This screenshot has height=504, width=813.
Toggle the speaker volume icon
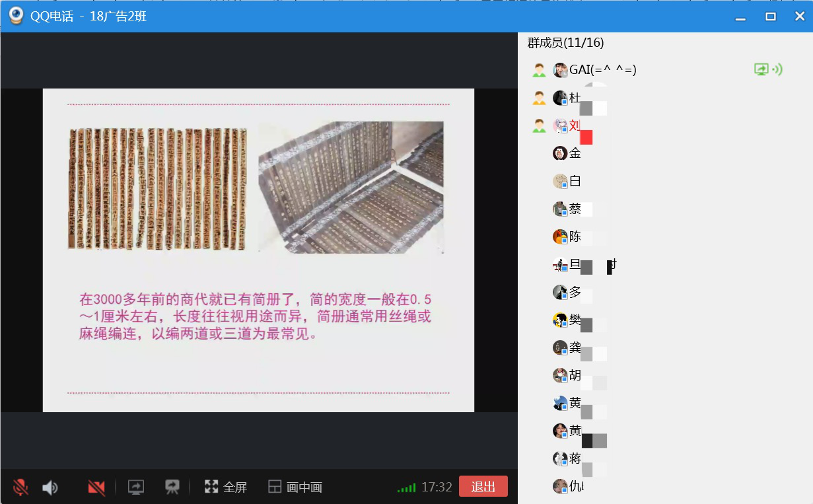(50, 487)
